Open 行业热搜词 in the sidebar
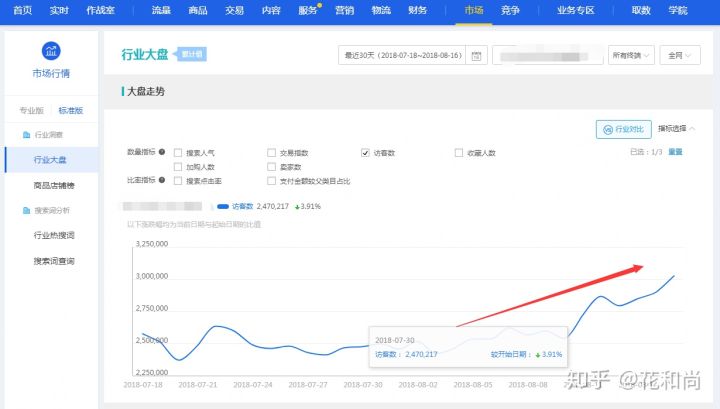720x409 pixels. pos(54,236)
